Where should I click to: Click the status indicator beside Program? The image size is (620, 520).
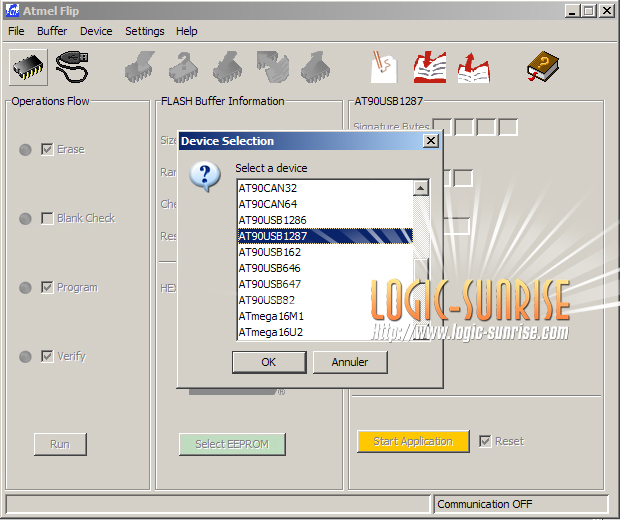click(x=25, y=288)
